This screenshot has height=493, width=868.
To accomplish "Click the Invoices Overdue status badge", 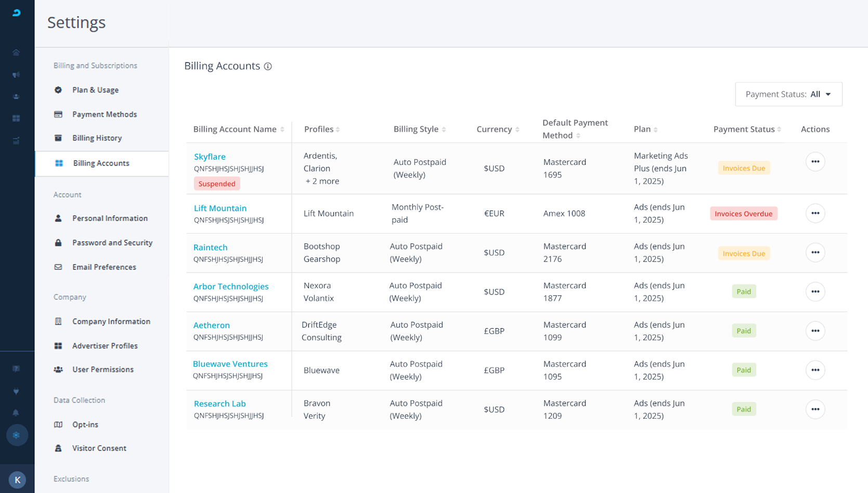I will point(743,214).
